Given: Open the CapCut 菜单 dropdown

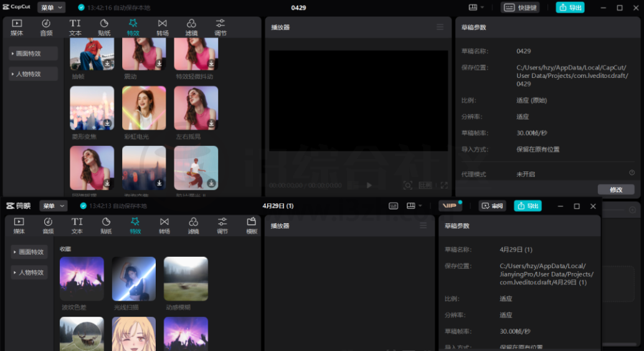Looking at the screenshot, I should [51, 7].
